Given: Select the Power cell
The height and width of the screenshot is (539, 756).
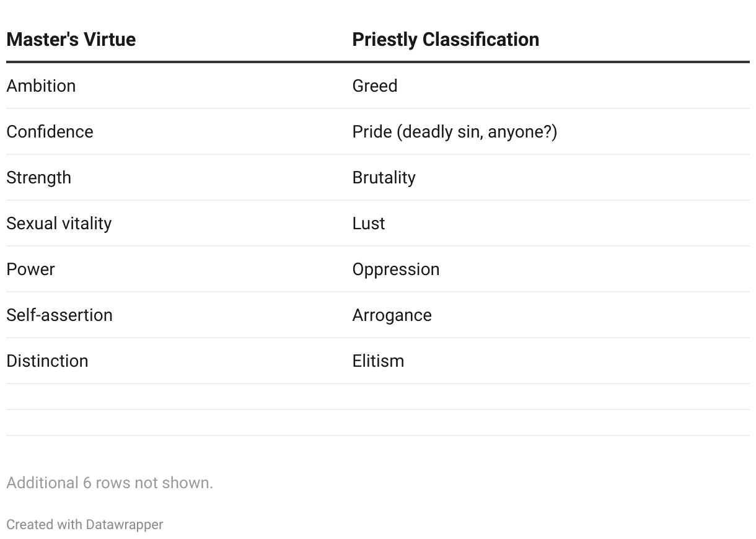Looking at the screenshot, I should click(x=30, y=269).
